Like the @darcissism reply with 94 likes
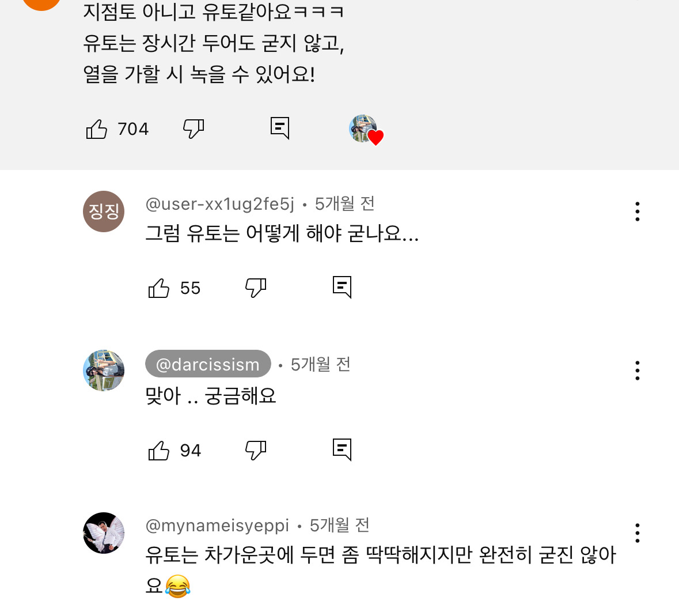This screenshot has height=616, width=679. tap(158, 451)
